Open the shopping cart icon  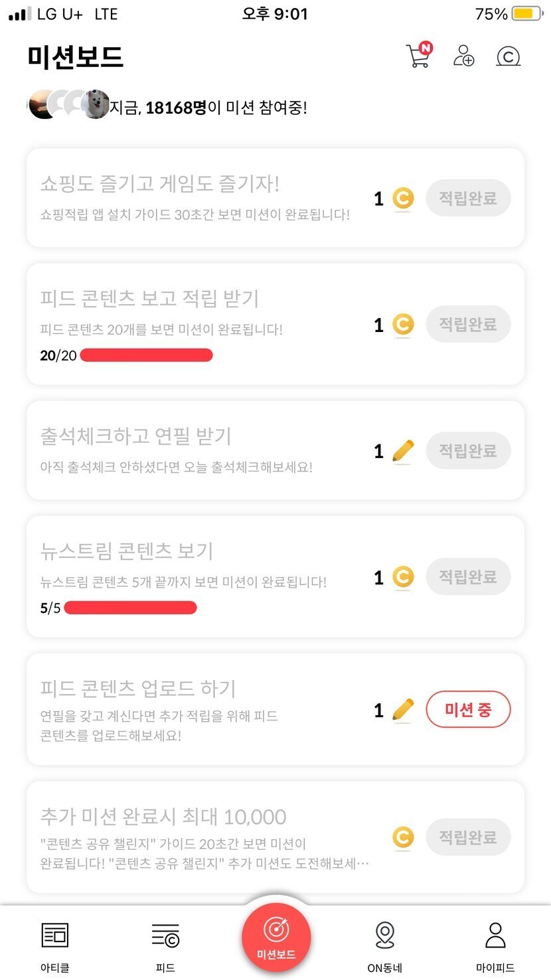(x=418, y=56)
